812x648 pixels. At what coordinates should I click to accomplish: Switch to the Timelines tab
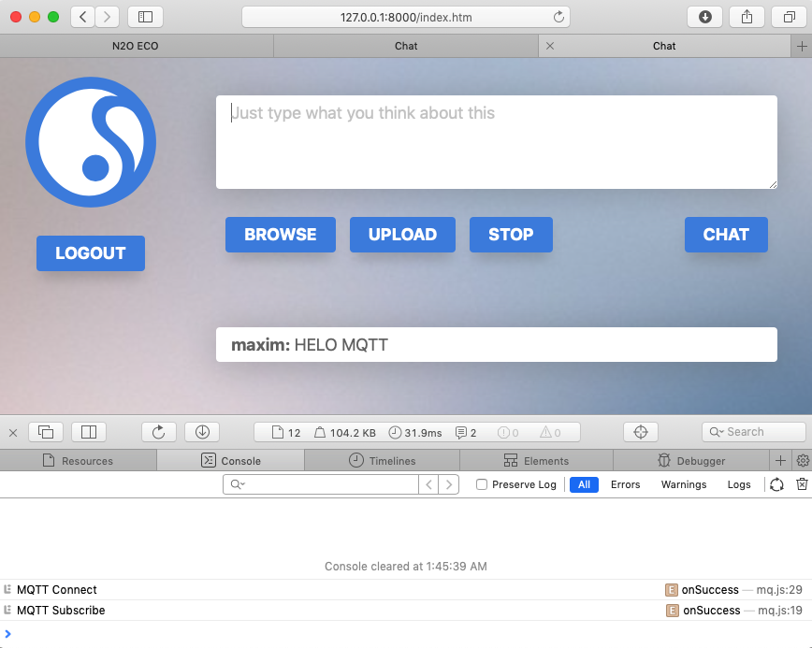click(x=382, y=461)
